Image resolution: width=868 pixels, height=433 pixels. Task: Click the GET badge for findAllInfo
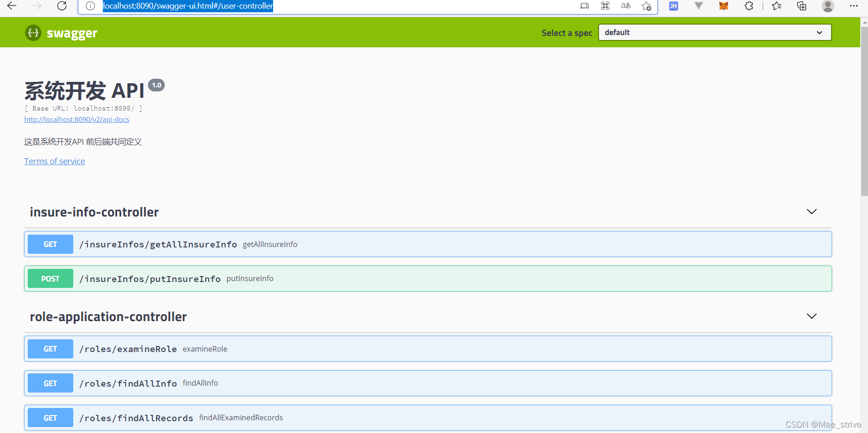[51, 383]
